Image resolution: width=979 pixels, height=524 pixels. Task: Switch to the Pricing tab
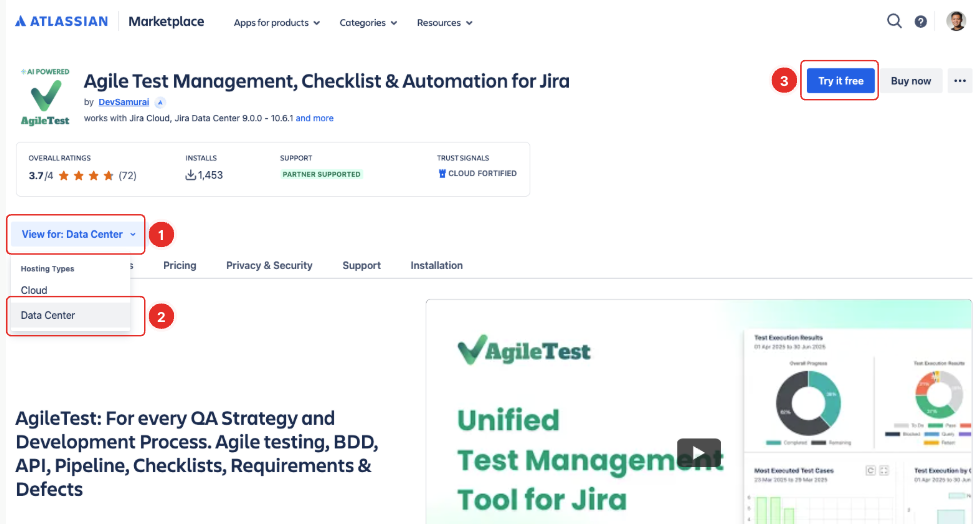(180, 265)
